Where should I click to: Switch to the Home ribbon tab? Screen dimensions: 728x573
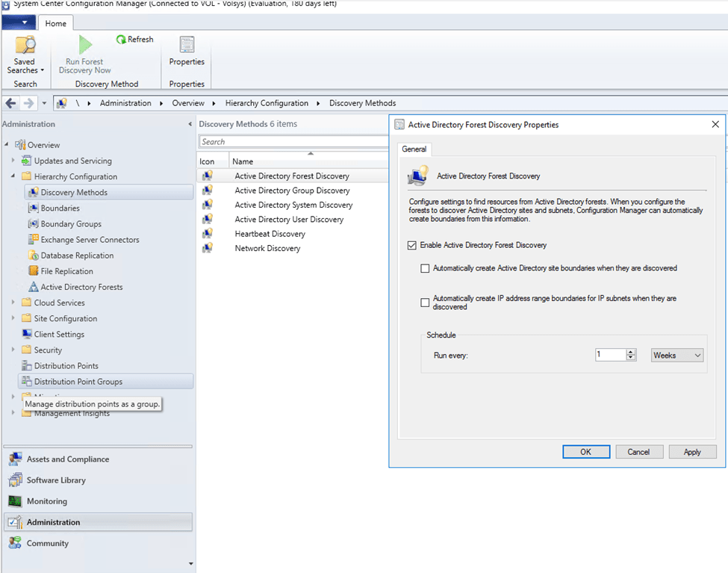55,23
